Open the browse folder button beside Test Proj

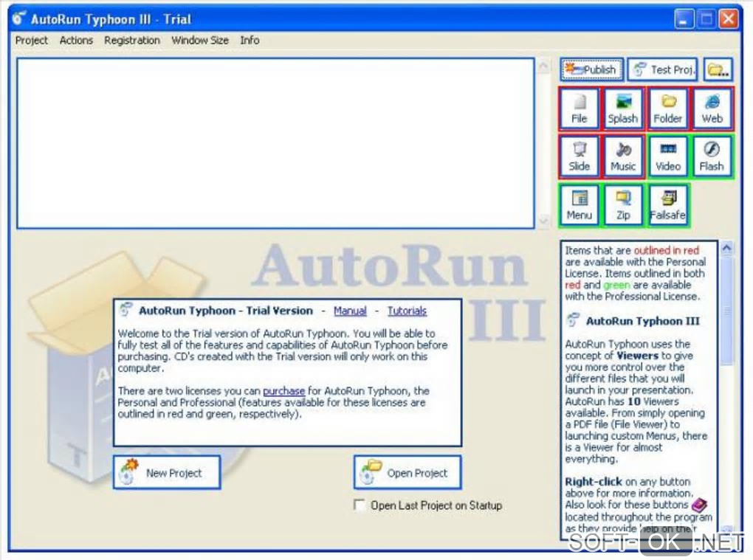718,70
